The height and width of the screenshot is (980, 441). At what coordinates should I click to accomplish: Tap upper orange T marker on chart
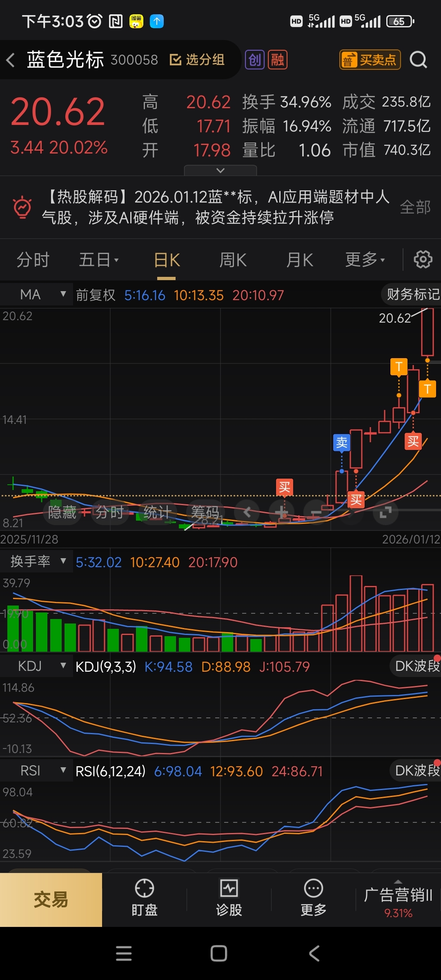[x=399, y=366]
